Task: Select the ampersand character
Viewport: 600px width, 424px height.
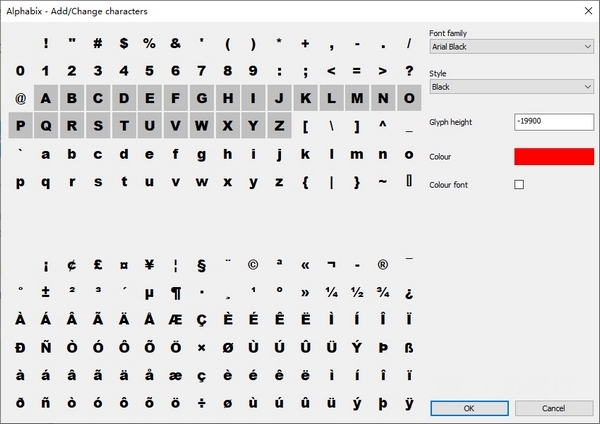Action: pos(175,43)
